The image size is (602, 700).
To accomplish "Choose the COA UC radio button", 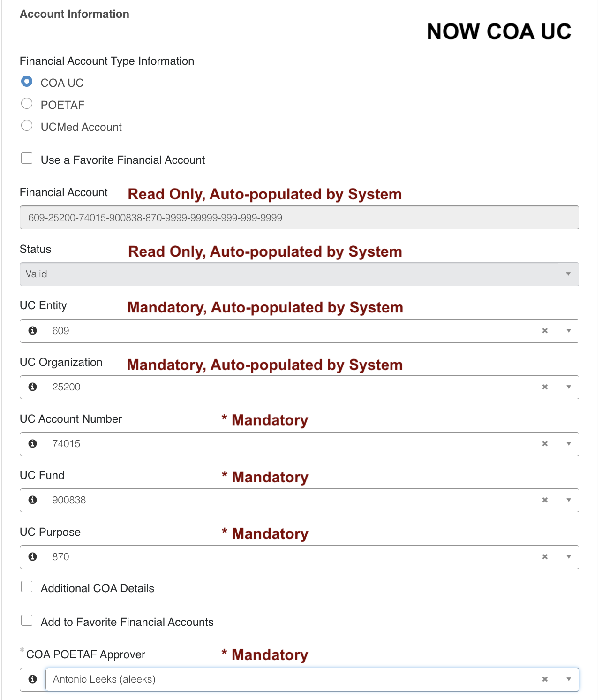I will tap(27, 81).
